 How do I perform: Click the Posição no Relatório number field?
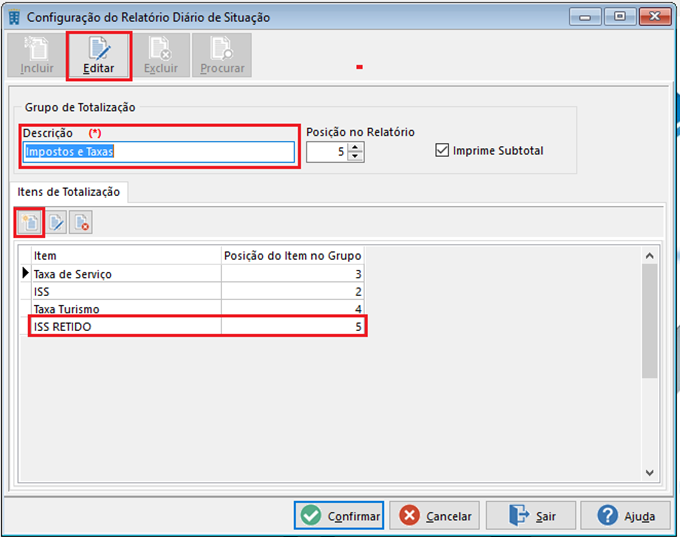click(327, 152)
